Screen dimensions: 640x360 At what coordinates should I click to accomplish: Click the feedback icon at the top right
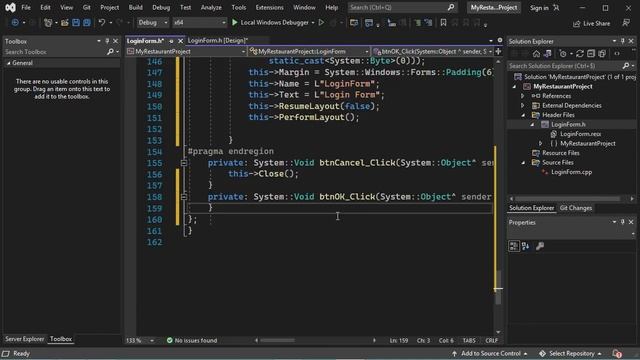pyautogui.click(x=626, y=23)
